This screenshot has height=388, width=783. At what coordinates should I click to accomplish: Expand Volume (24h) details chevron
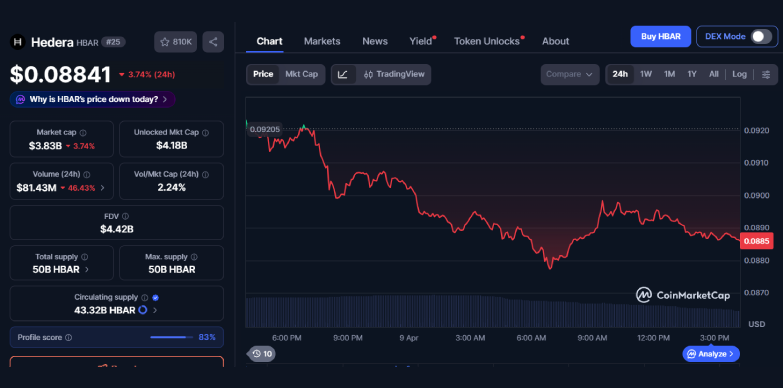(103, 188)
